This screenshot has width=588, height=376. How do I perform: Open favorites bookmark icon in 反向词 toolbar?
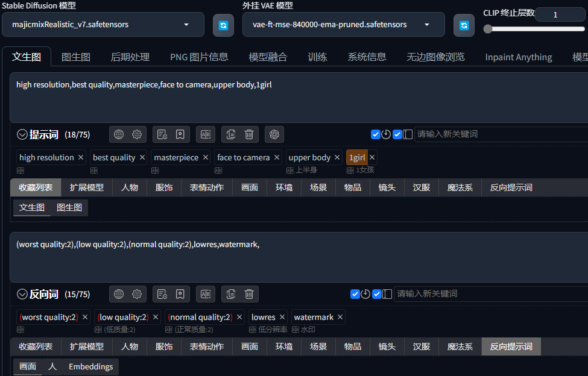pyautogui.click(x=180, y=294)
